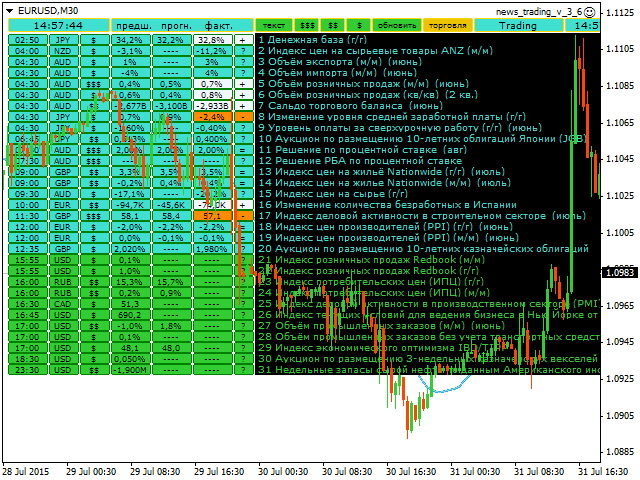Click the 'предш.' column header

point(134,26)
